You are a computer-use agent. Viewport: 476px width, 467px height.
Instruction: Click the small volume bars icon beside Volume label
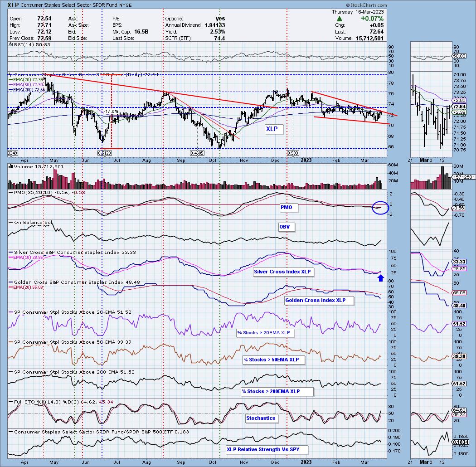10,166
